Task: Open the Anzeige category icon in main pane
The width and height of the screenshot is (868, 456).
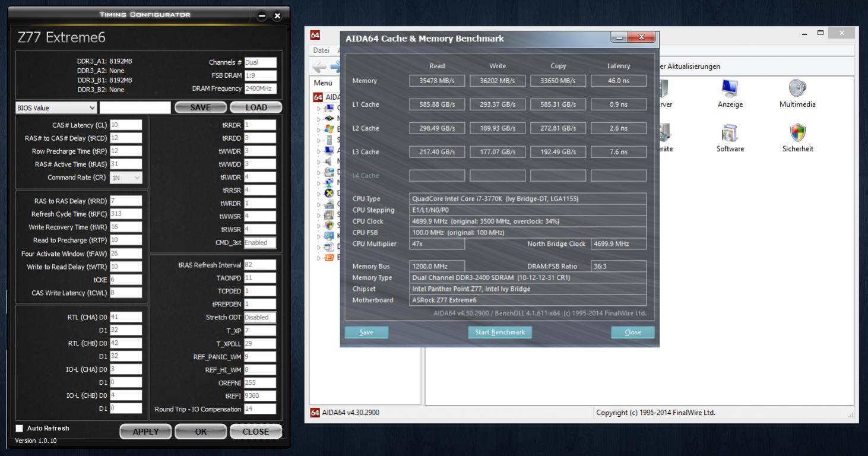Action: point(730,88)
